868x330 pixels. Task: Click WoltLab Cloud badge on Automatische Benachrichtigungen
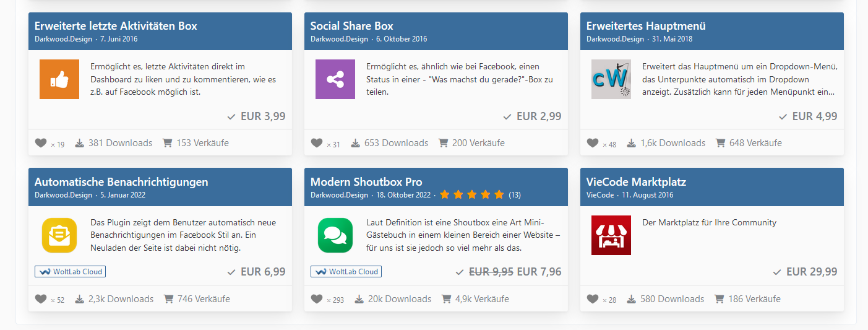coord(70,272)
